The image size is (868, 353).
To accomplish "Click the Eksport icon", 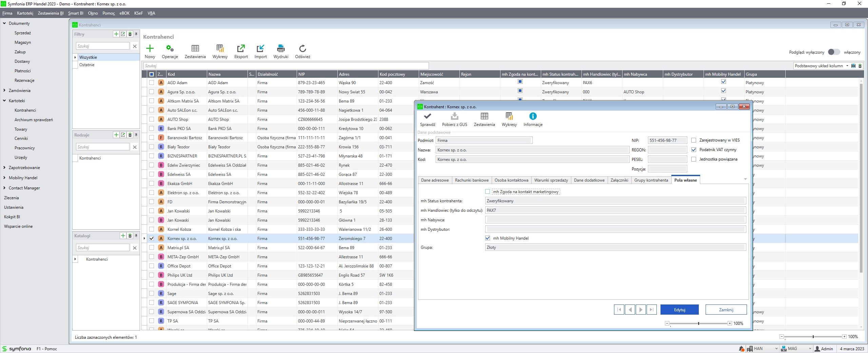I will [241, 49].
